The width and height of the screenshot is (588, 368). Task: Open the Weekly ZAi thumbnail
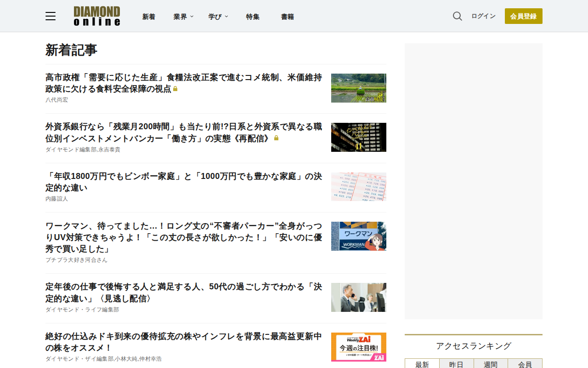point(359,347)
